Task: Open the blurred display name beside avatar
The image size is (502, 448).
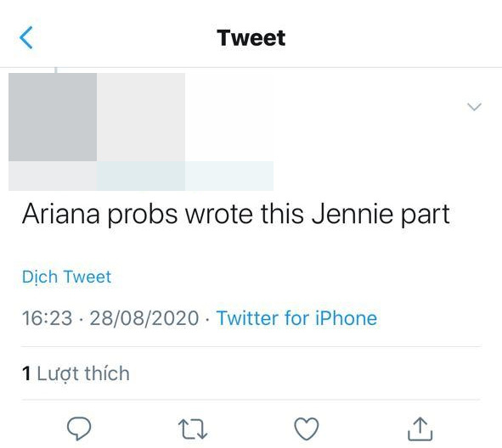Action: click(141, 117)
